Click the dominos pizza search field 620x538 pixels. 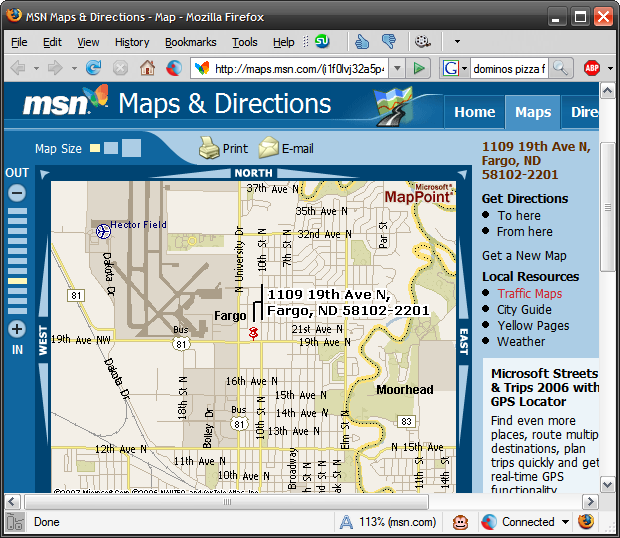tap(509, 69)
